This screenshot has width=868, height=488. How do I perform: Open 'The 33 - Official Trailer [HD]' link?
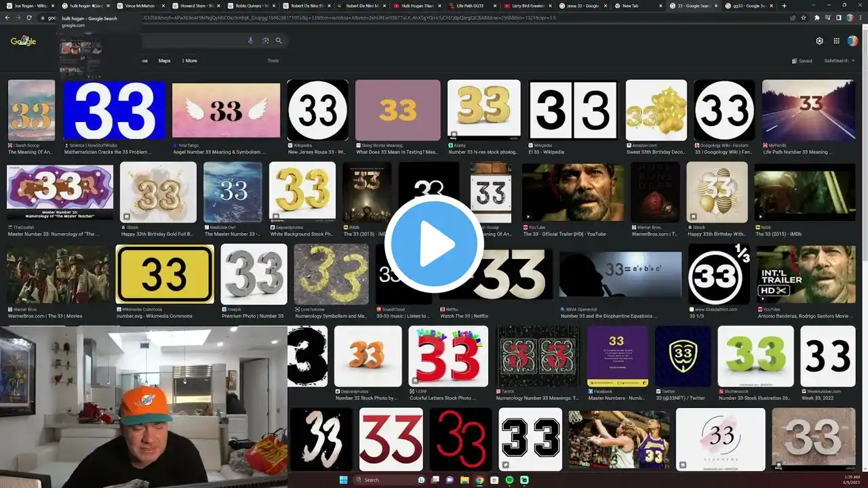(x=564, y=235)
